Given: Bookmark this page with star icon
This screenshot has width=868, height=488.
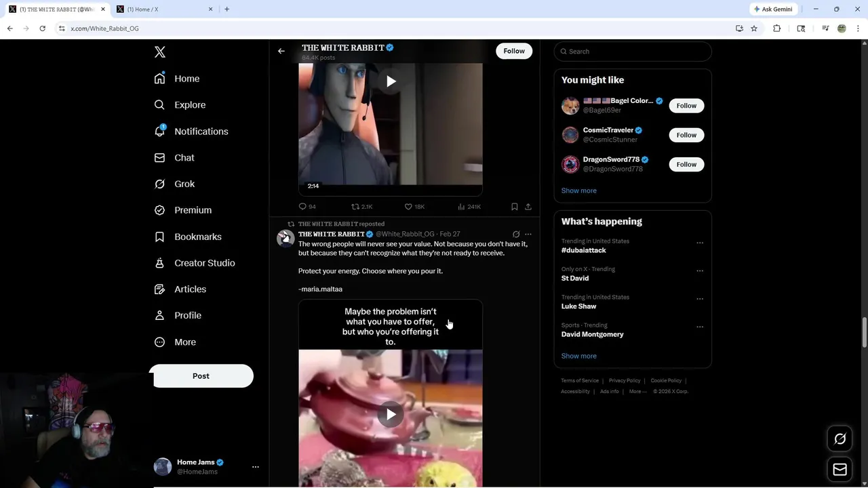Looking at the screenshot, I should 754,28.
